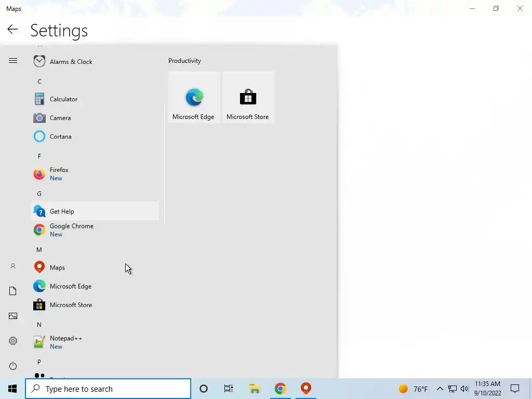532x399 pixels.
Task: Click the Windows Start button
Action: [x=12, y=389]
